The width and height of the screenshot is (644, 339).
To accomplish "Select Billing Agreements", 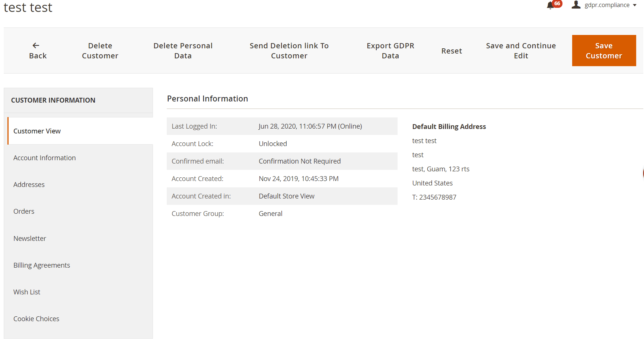I will [42, 265].
